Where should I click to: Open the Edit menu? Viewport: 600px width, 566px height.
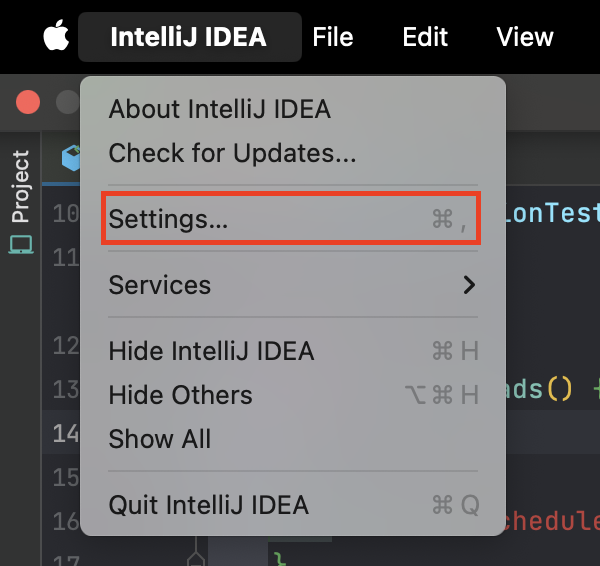425,37
